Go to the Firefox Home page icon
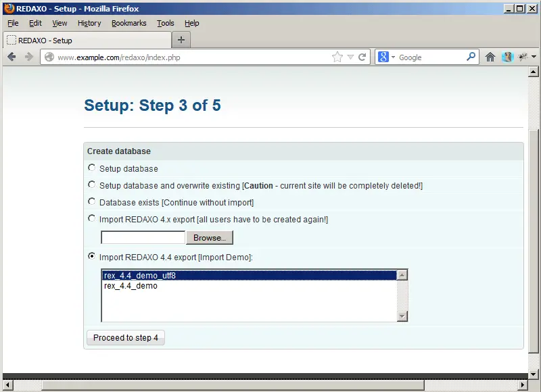 pyautogui.click(x=490, y=57)
